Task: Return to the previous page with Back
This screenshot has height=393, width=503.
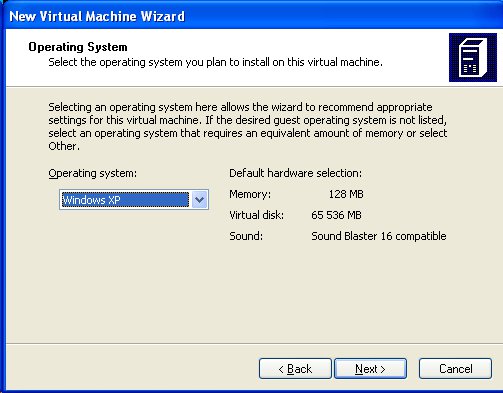Action: [x=295, y=369]
